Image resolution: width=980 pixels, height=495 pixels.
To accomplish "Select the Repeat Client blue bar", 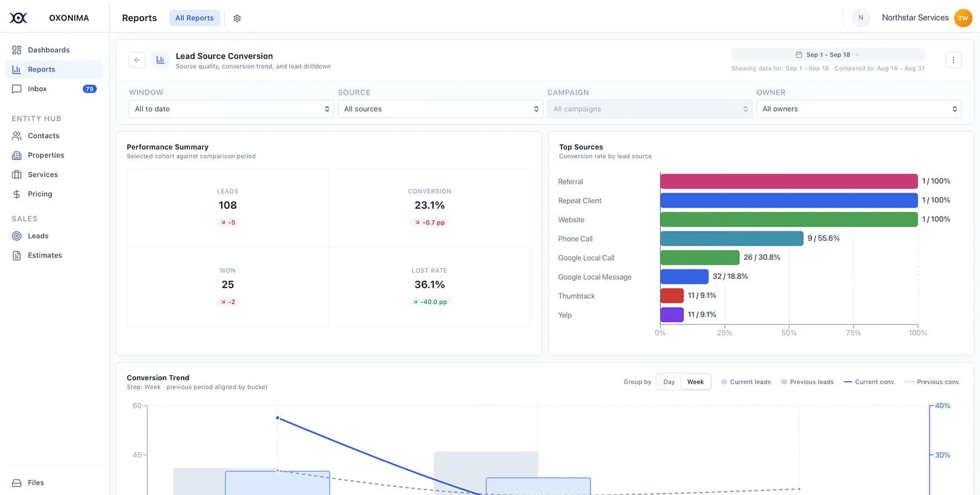I will (x=789, y=200).
